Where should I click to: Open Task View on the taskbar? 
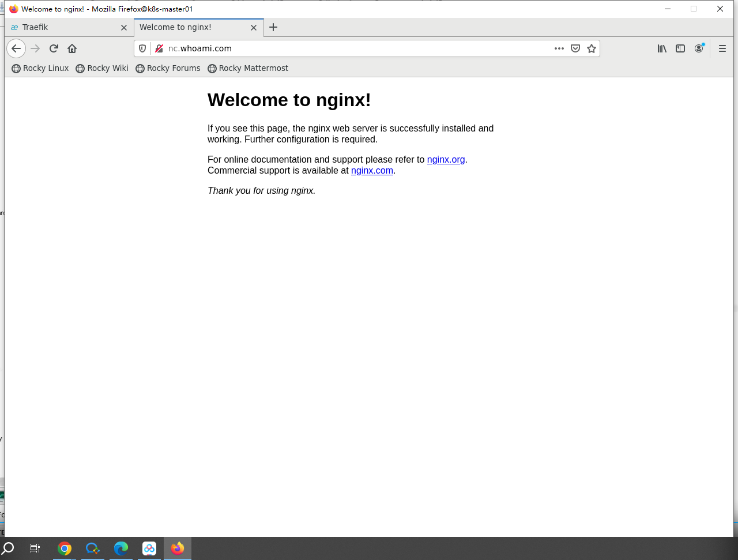(x=35, y=548)
